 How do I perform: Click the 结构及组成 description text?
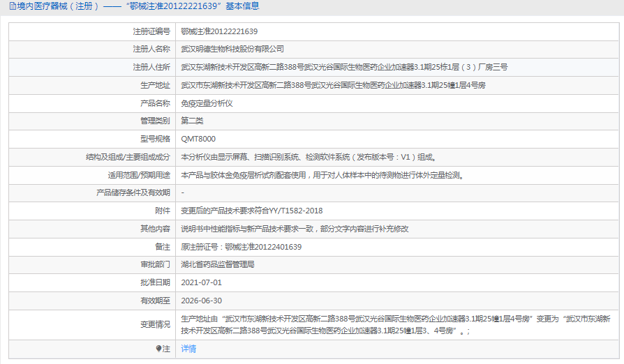[310, 158]
